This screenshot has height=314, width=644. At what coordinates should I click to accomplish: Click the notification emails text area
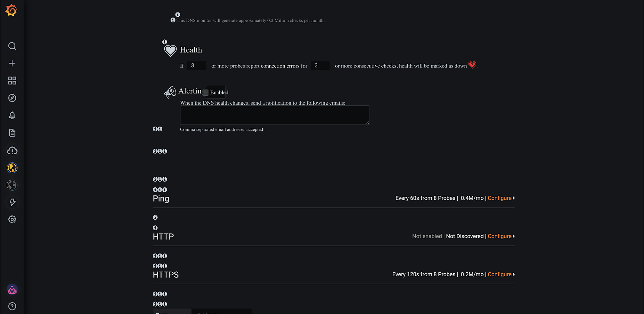point(274,115)
